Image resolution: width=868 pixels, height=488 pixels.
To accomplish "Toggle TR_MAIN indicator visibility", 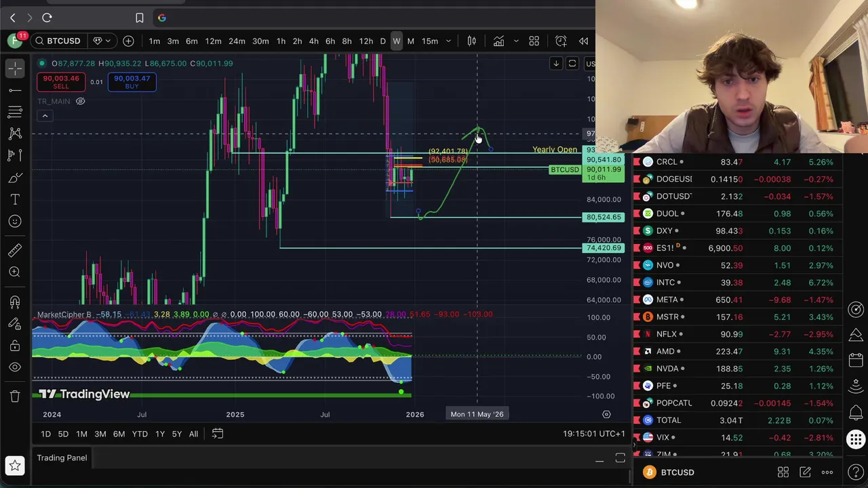I will (80, 101).
